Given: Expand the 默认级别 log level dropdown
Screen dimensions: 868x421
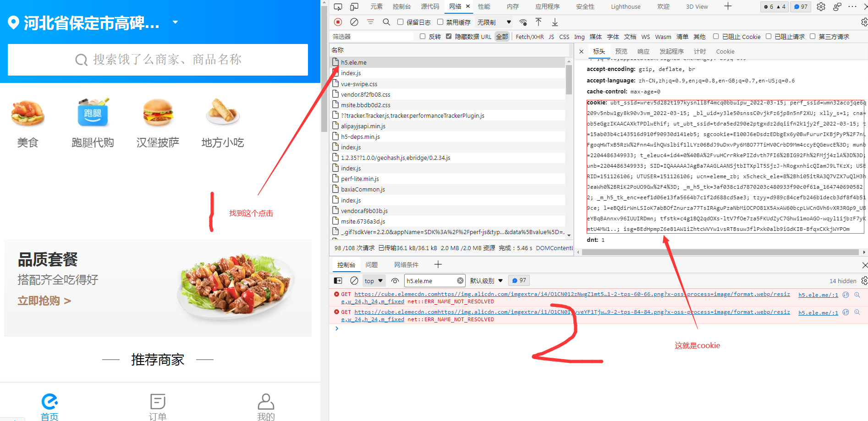Looking at the screenshot, I should pos(486,281).
